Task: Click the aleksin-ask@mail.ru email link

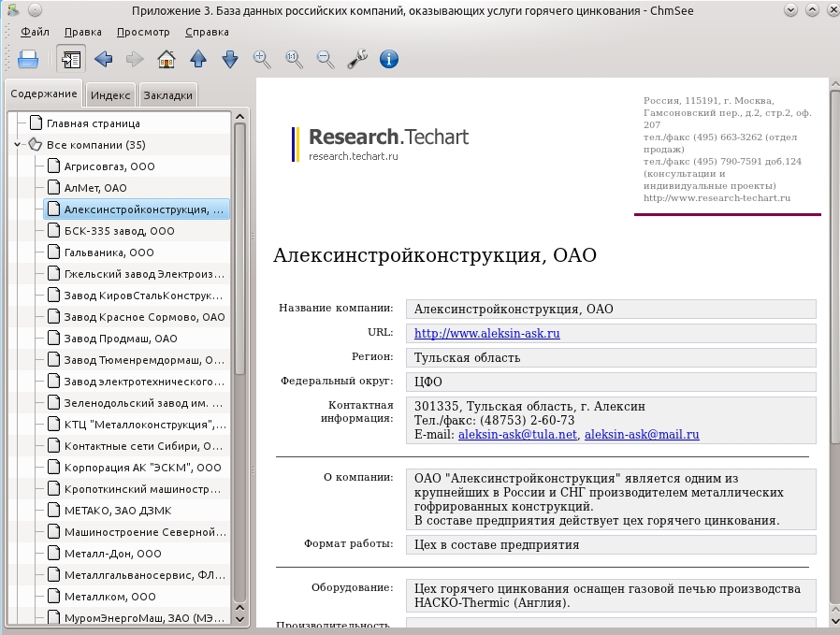Action: click(642, 434)
